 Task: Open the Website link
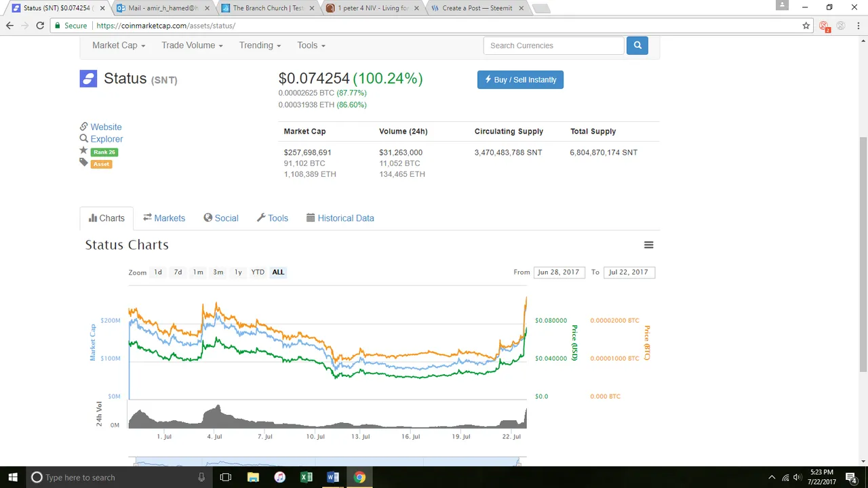tap(106, 127)
